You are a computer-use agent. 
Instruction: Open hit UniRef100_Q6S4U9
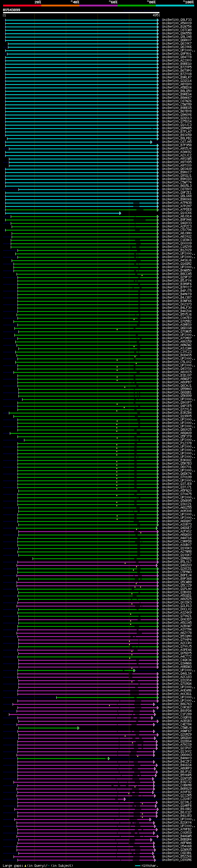pyautogui.click(x=177, y=169)
